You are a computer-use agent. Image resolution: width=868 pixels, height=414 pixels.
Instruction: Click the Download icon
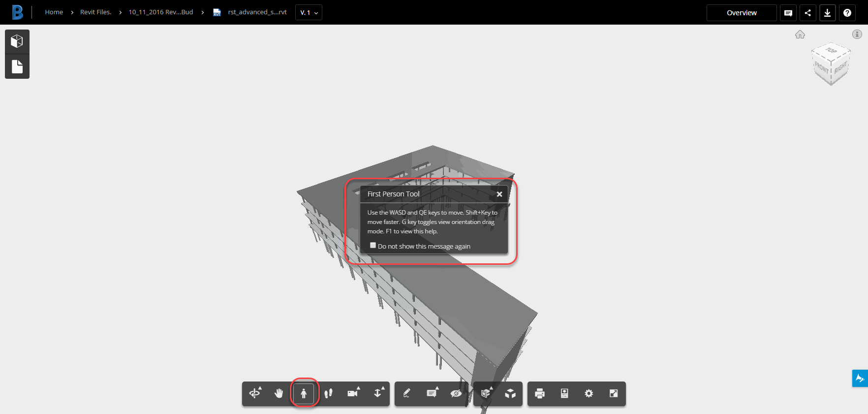point(828,13)
